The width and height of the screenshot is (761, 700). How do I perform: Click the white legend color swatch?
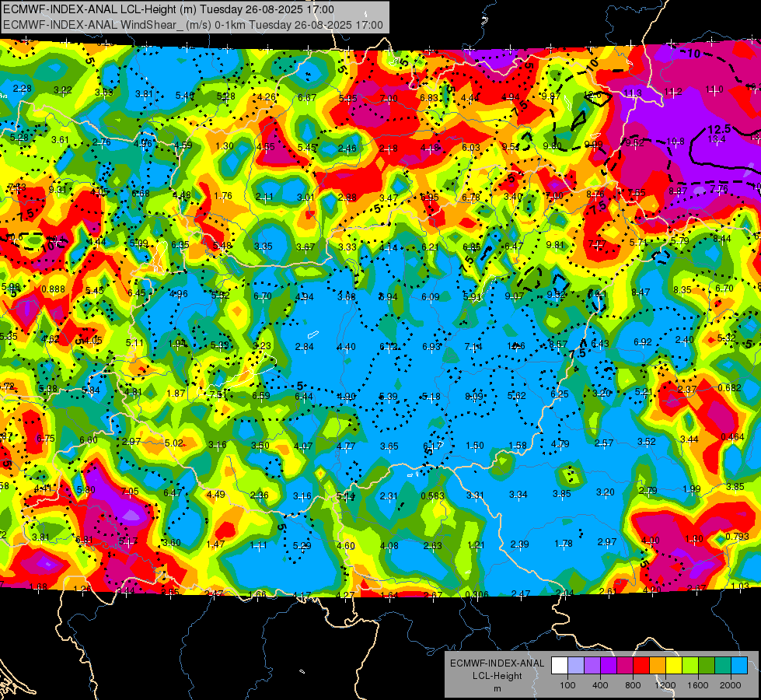(x=560, y=665)
